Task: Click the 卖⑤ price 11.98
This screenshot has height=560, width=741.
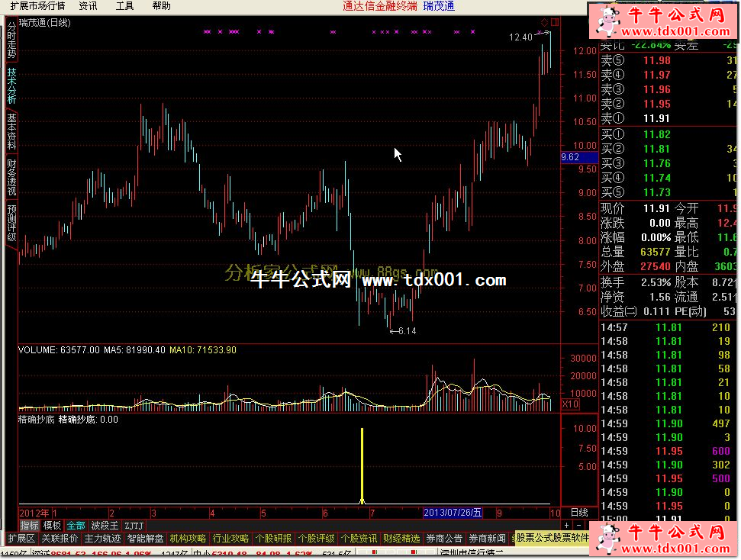Action: [657, 60]
